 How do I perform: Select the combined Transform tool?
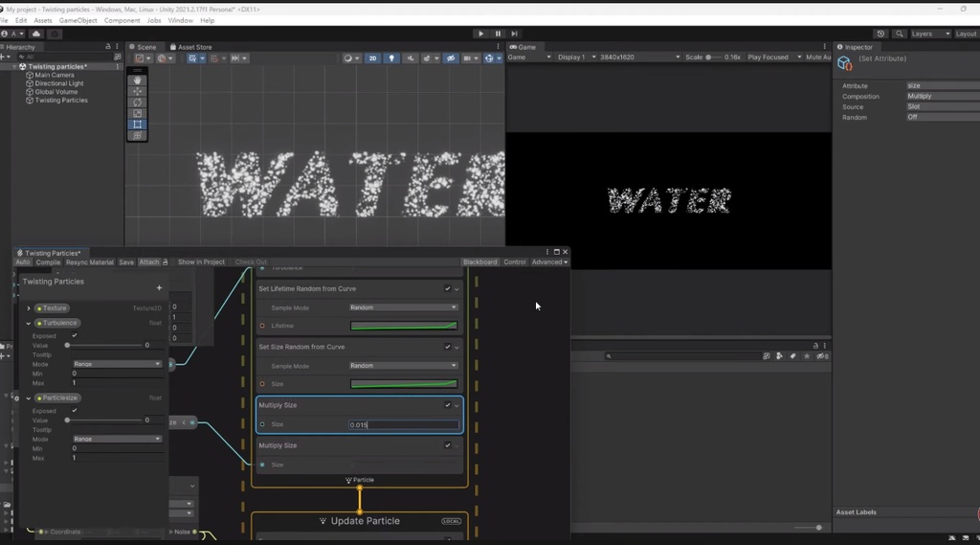pyautogui.click(x=138, y=135)
